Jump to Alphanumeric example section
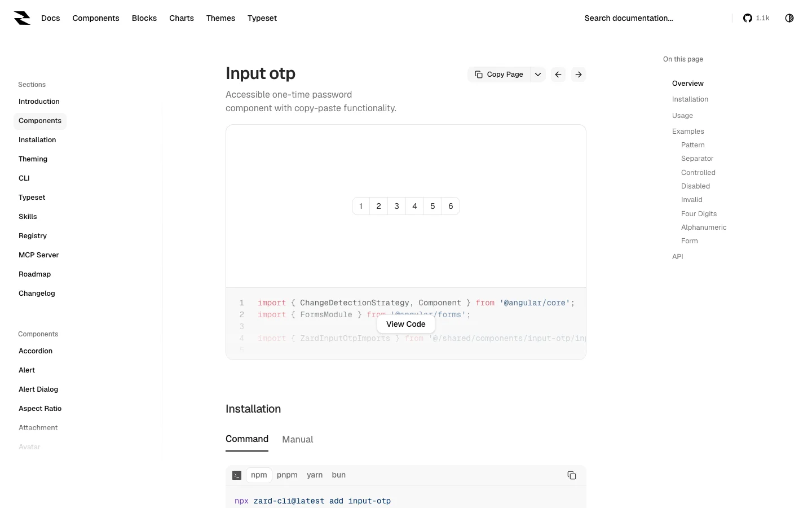This screenshot has height=508, width=812. (x=704, y=227)
